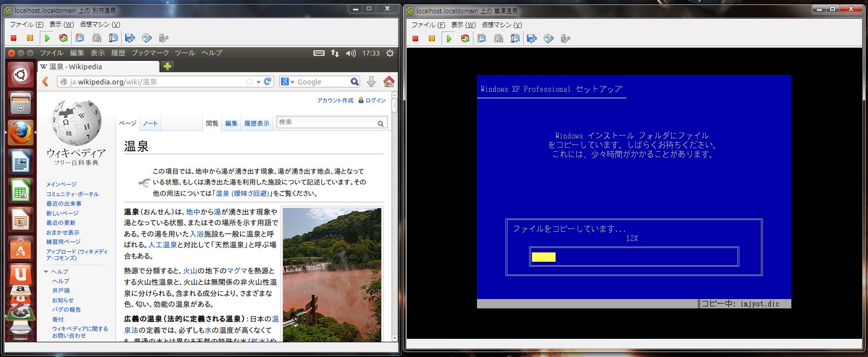Open the keyboard indicator in the Ubuntu panel
The image size is (868, 357).
319,53
